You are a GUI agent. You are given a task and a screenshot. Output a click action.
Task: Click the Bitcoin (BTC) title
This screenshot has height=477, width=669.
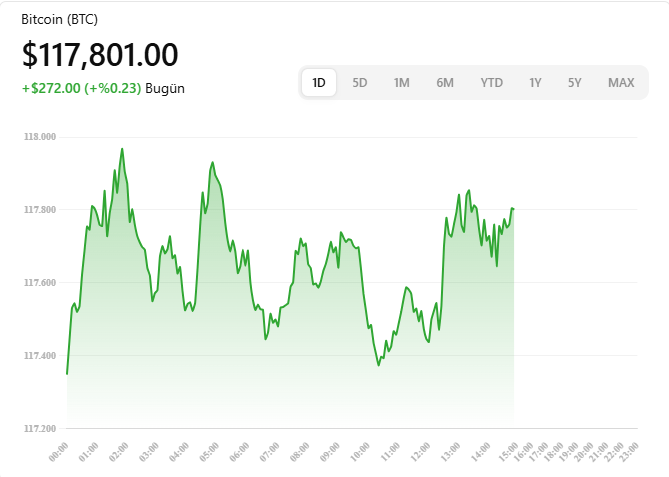[60, 19]
